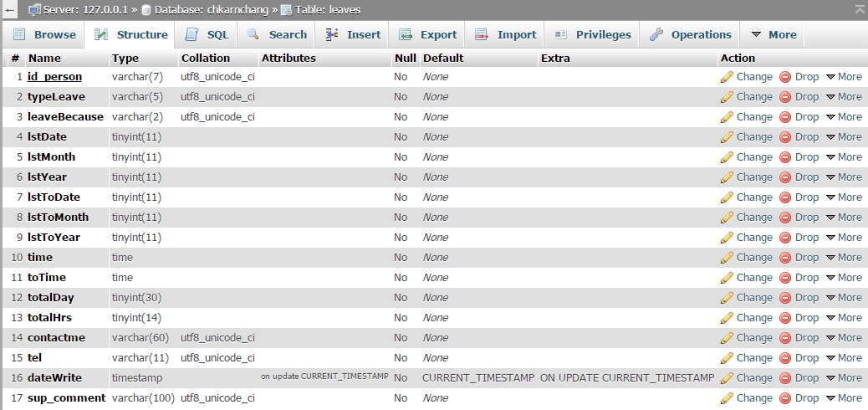This screenshot has width=868, height=410.
Task: Click the back arrow at top left
Action: (9, 9)
